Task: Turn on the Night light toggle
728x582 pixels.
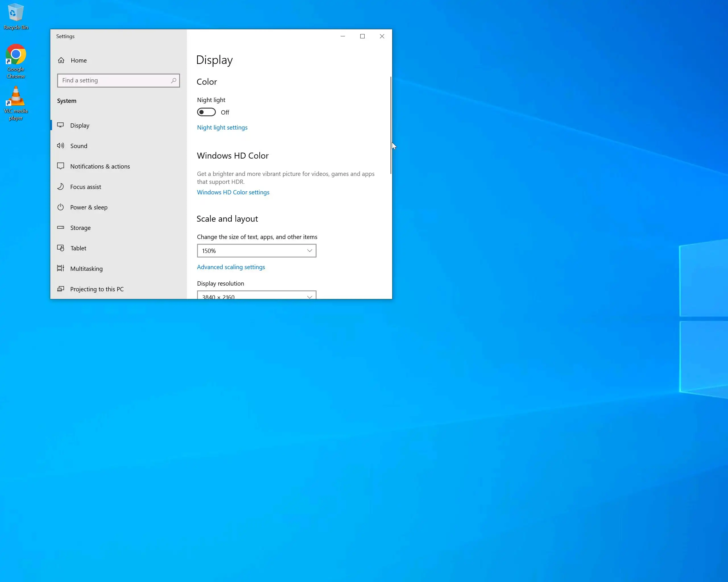Action: click(x=206, y=112)
